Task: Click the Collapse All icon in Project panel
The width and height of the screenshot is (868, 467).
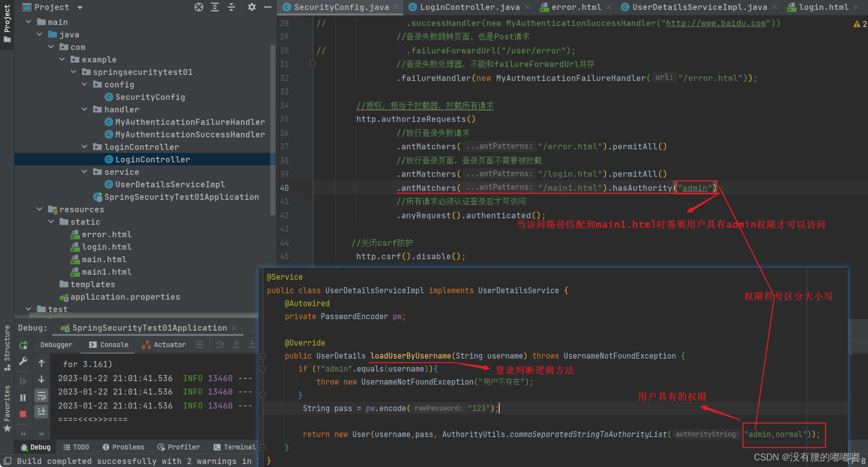Action: 231,7
